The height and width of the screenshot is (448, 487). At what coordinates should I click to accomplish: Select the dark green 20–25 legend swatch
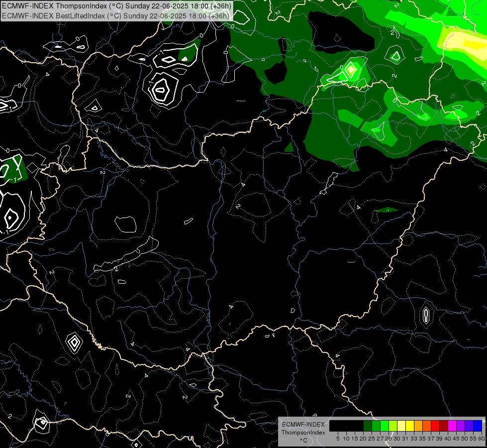point(368,426)
